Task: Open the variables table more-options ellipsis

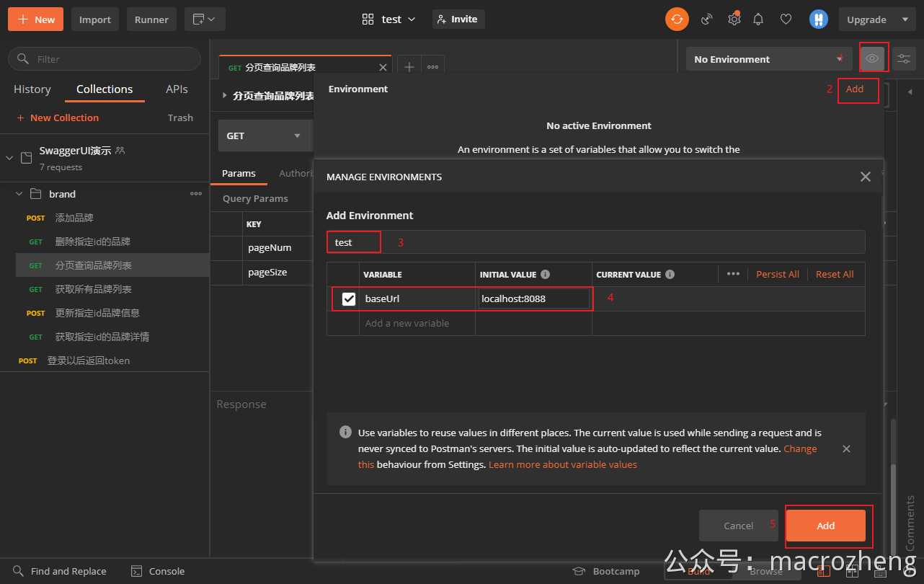Action: coord(733,274)
